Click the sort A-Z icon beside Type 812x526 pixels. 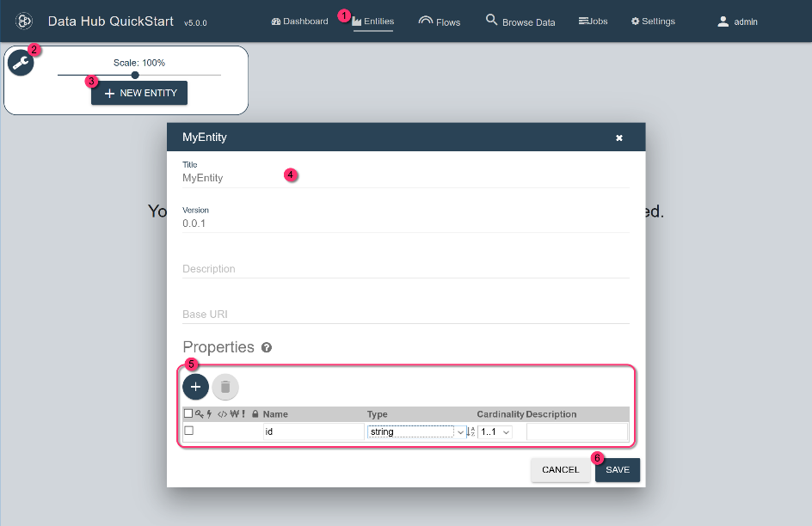(471, 431)
